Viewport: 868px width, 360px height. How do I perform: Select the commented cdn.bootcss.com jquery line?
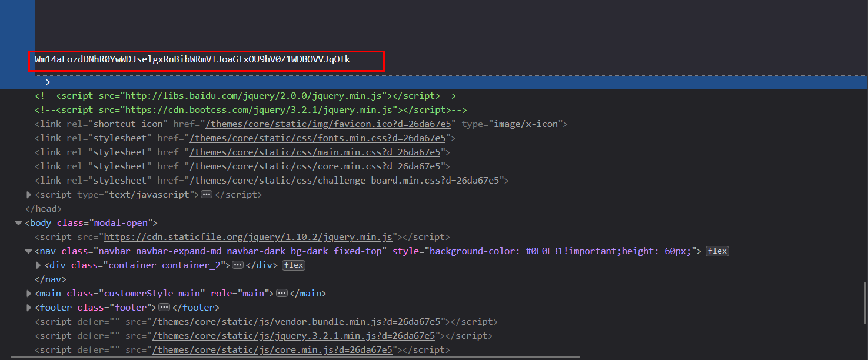[x=251, y=110]
